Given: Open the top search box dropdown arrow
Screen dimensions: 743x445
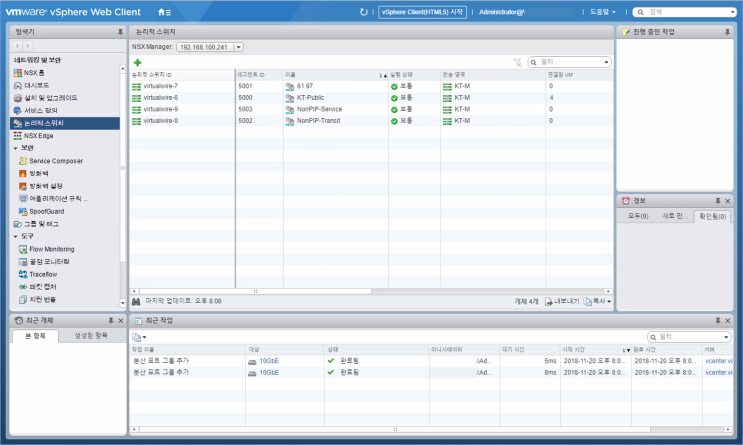Looking at the screenshot, I should click(x=733, y=12).
